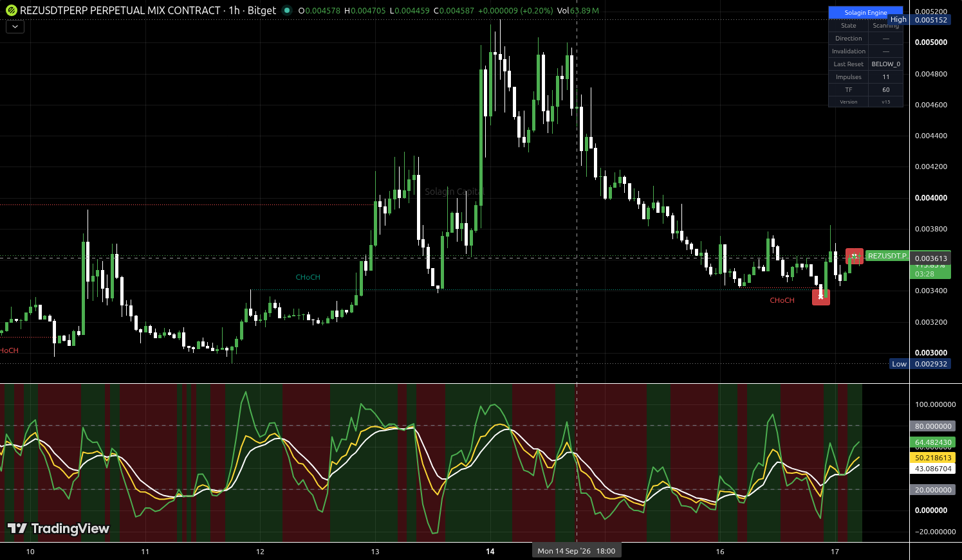Click the Last Reset row label
Viewport: 962px width, 560px height.
point(848,64)
